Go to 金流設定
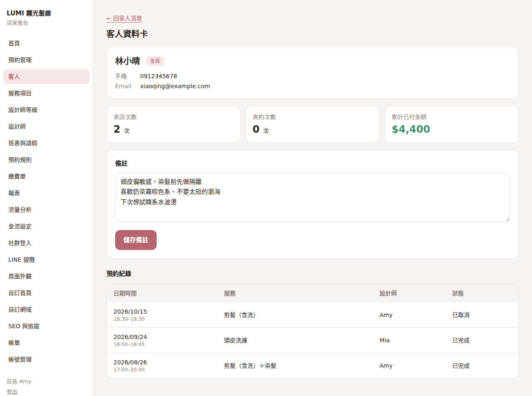 [46, 226]
